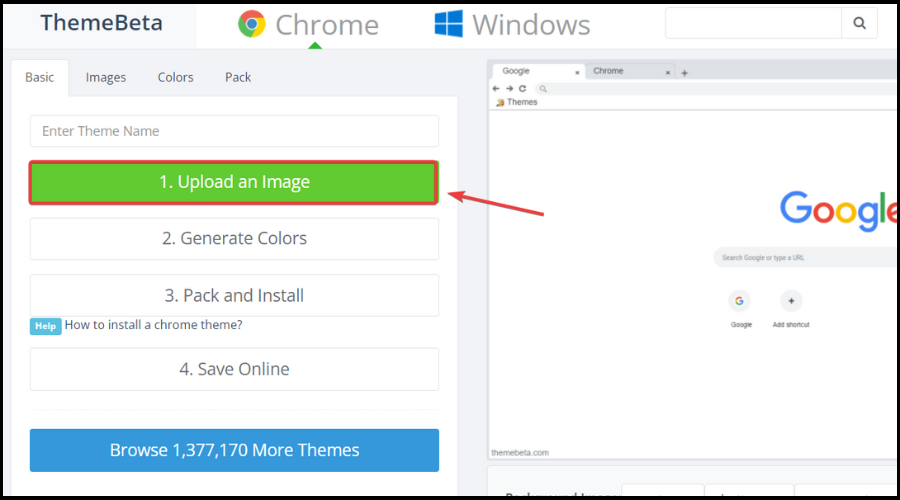Click the Save Online button

click(x=234, y=369)
